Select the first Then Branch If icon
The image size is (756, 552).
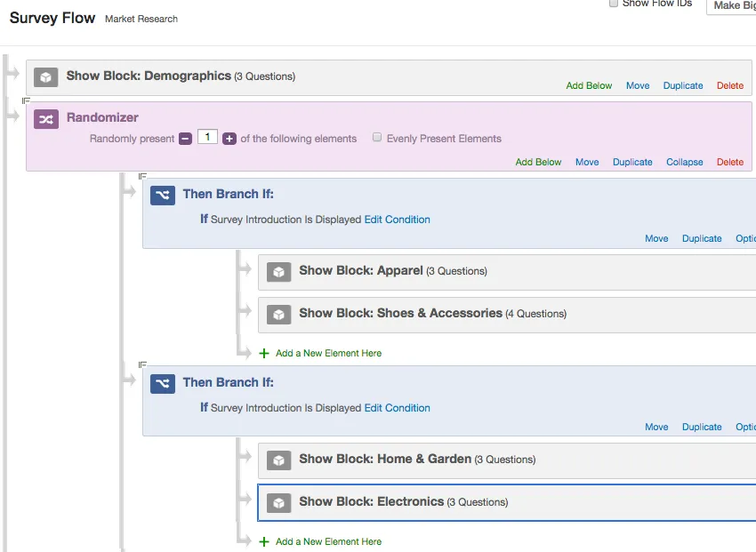pyautogui.click(x=162, y=196)
